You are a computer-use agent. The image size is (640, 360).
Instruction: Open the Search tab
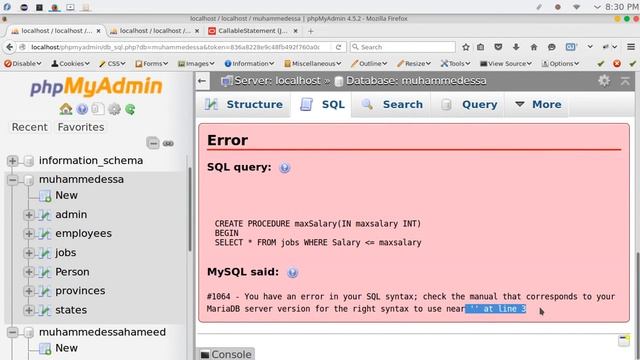click(x=391, y=104)
